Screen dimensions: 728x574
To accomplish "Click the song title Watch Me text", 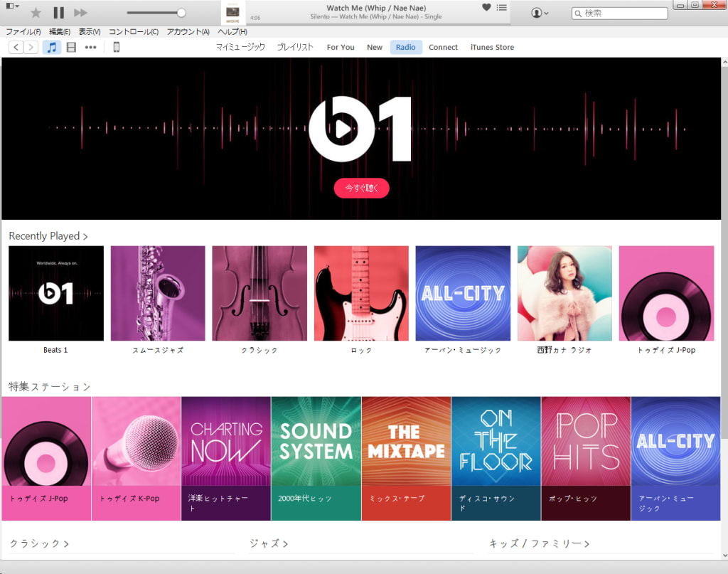I will tap(376, 8).
